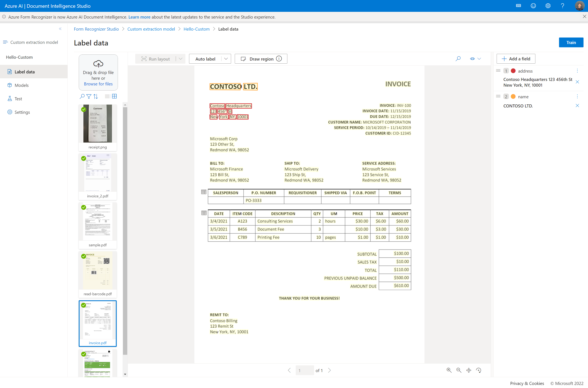Toggle the eye visibility icon
Image resolution: width=588 pixels, height=388 pixels.
(472, 59)
